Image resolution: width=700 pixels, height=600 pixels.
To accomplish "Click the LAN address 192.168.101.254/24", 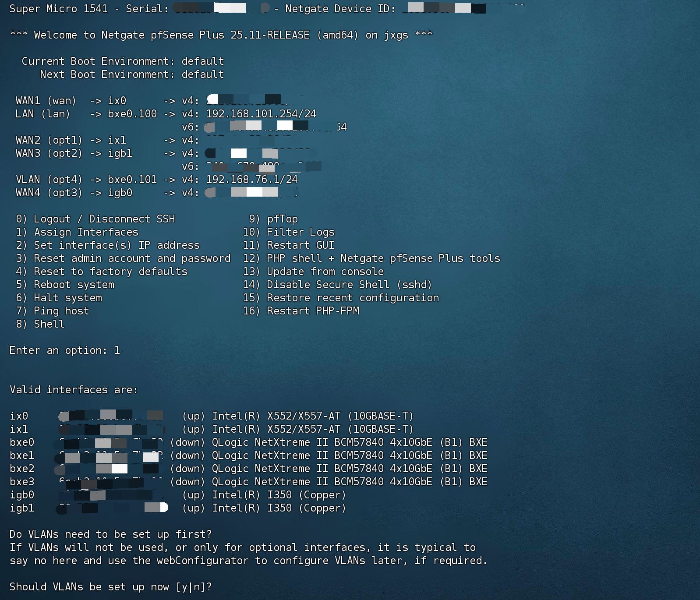I will 261,114.
